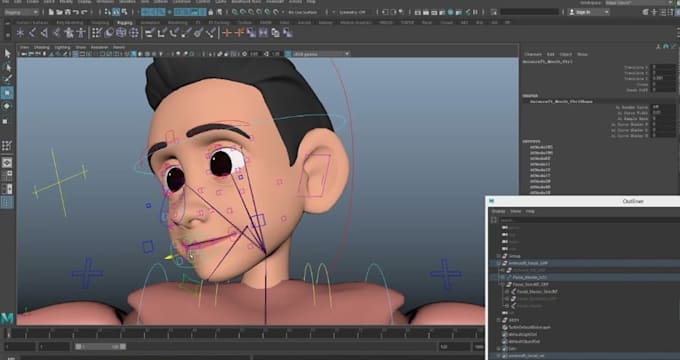
Task: Click the Locator star icon on Rigging shelf
Action: [x=20, y=33]
